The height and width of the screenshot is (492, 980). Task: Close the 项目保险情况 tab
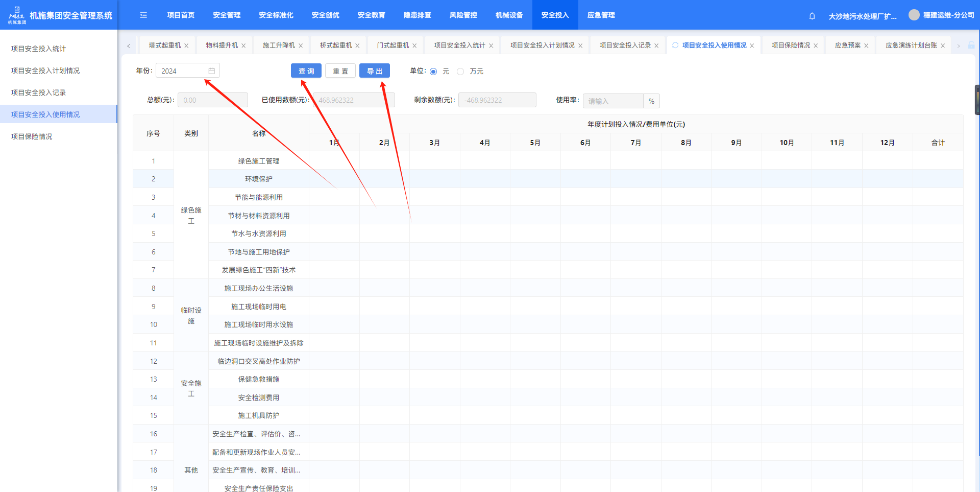(816, 46)
